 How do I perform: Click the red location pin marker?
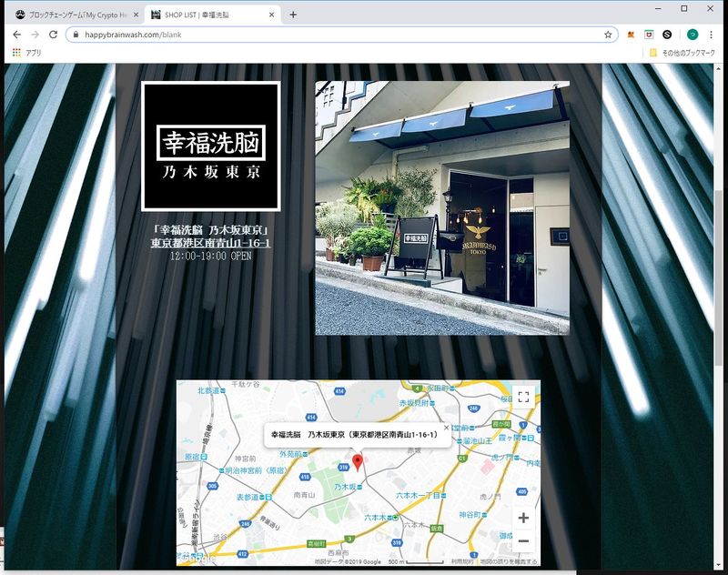click(x=358, y=462)
